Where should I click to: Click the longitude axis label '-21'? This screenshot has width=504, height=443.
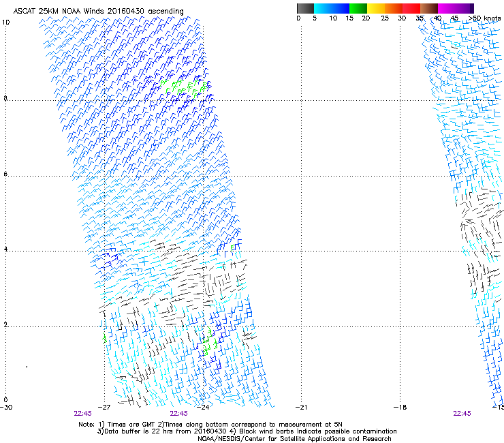(302, 407)
